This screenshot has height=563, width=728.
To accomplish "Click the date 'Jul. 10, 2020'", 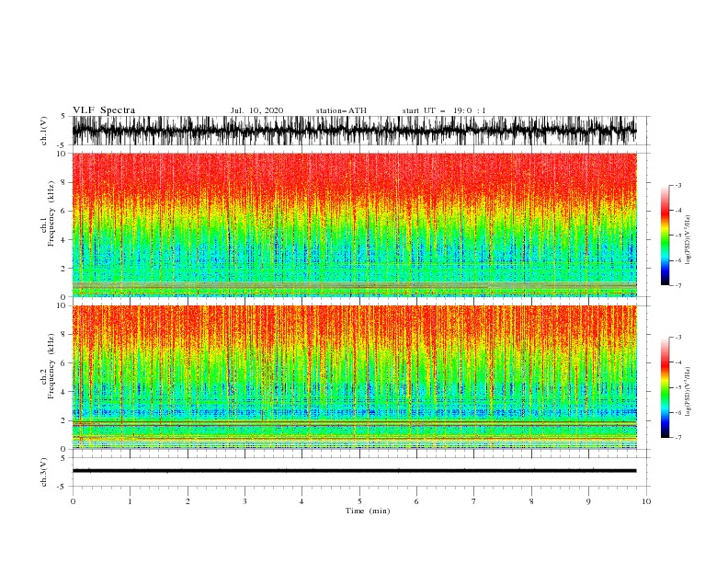I will [x=256, y=110].
